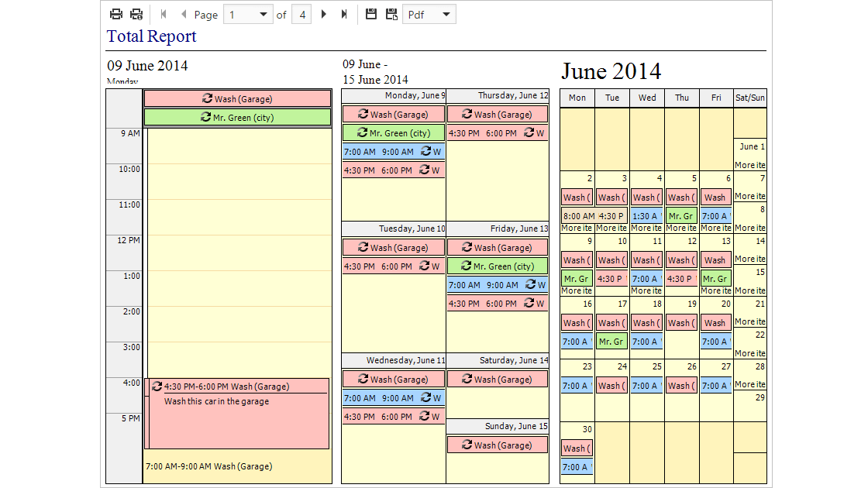Image resolution: width=868 pixels, height=488 pixels.
Task: Expand the Pdf export format dropdown
Action: pos(446,14)
